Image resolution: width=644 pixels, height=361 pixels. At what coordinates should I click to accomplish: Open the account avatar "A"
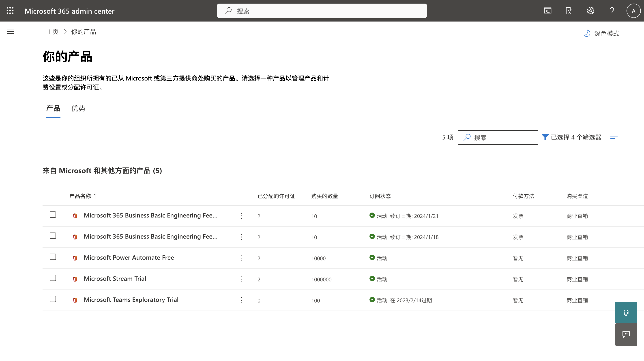pos(633,11)
